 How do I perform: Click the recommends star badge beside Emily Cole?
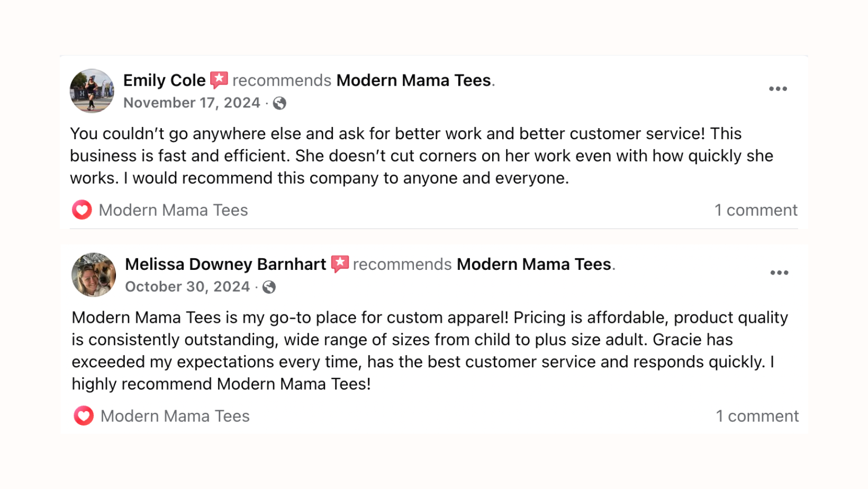click(x=219, y=80)
